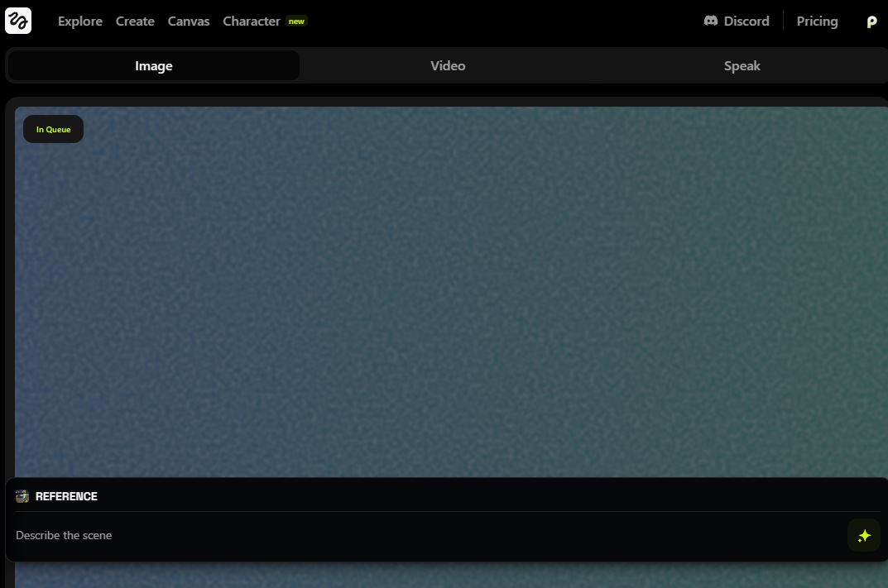View the Pricing page
Viewport: 888px width, 588px height.
[817, 22]
